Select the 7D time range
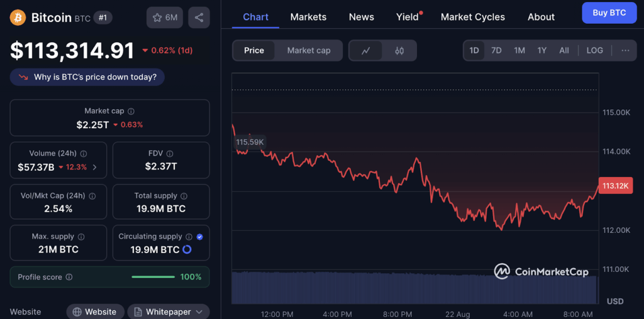Screen dimensions: 644x319 tap(496, 50)
